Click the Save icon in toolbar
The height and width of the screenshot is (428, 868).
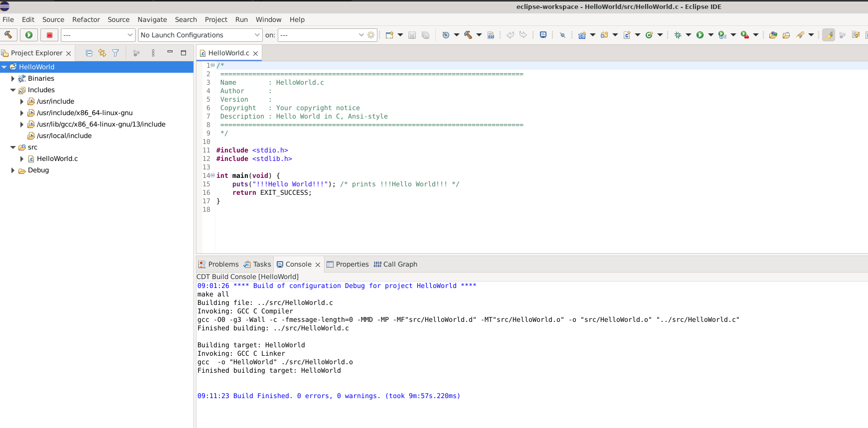(x=412, y=35)
